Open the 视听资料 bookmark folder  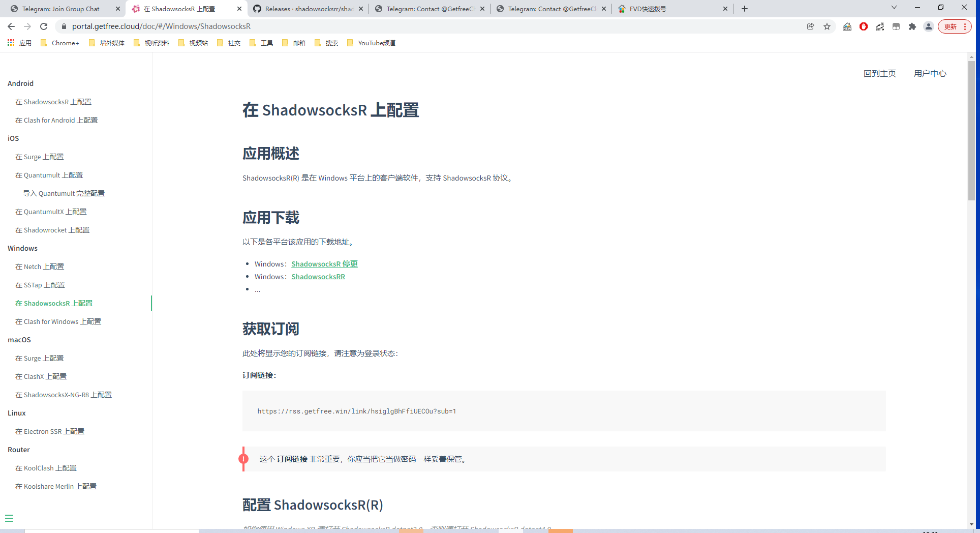(x=151, y=43)
